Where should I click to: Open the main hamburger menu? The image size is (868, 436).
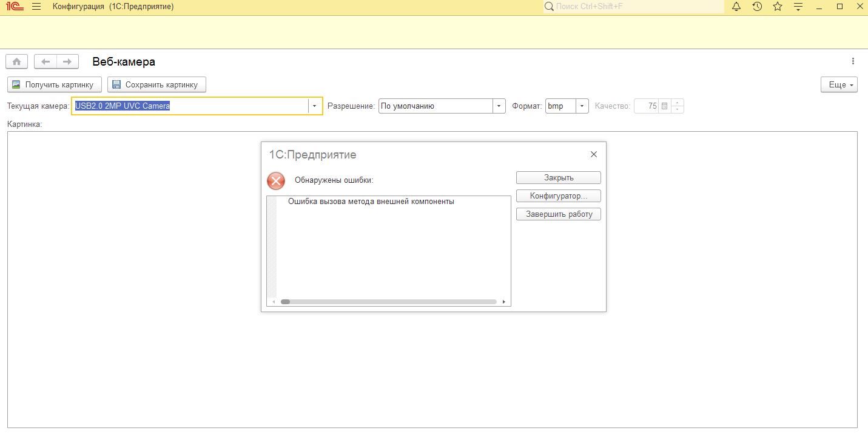(36, 7)
